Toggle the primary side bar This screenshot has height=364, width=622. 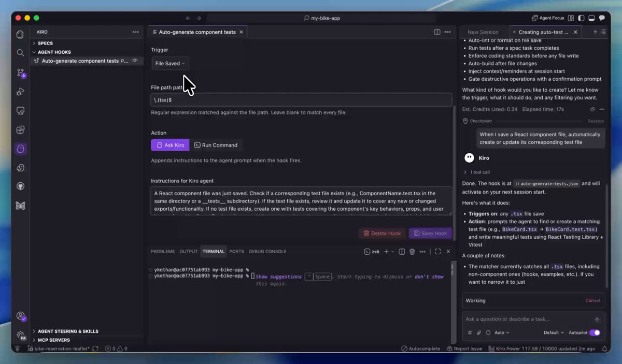click(582, 18)
